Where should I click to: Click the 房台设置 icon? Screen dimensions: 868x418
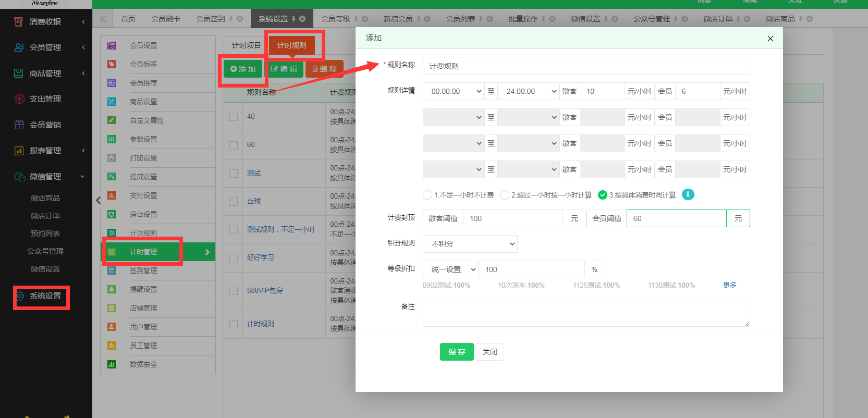pos(112,214)
